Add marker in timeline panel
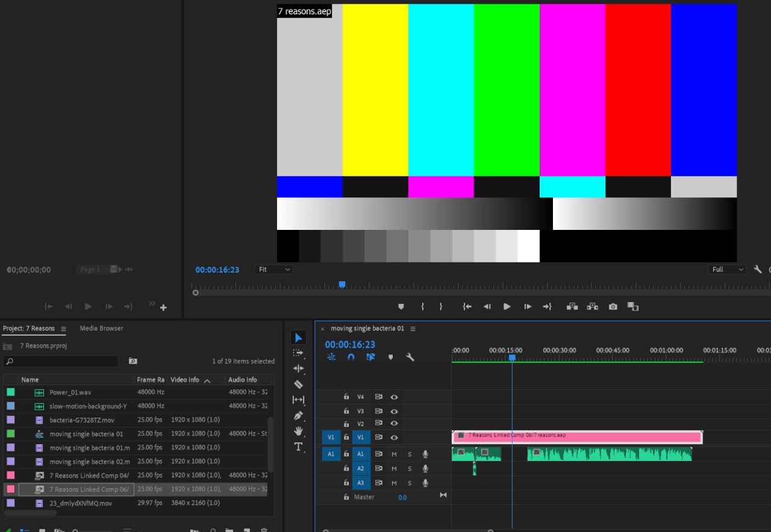This screenshot has width=771, height=532. [390, 357]
